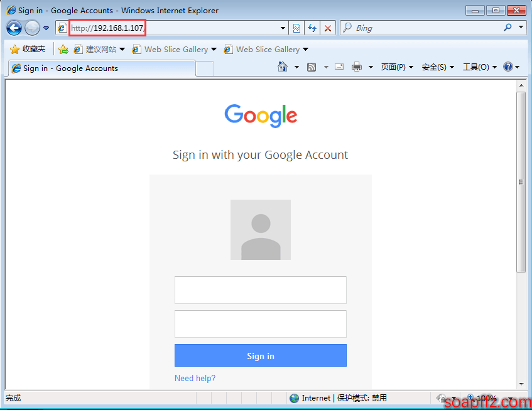Click the Print printer icon
Viewport: 532px width, 410px height.
pyautogui.click(x=357, y=67)
